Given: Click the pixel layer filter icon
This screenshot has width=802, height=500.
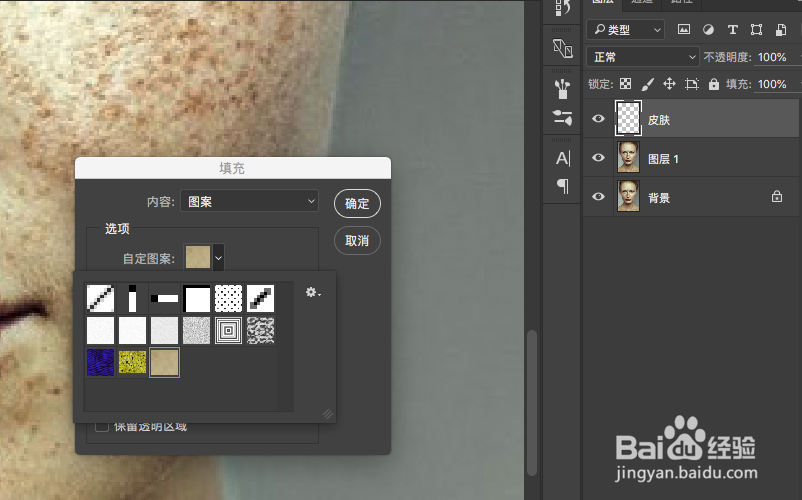Looking at the screenshot, I should (x=684, y=30).
